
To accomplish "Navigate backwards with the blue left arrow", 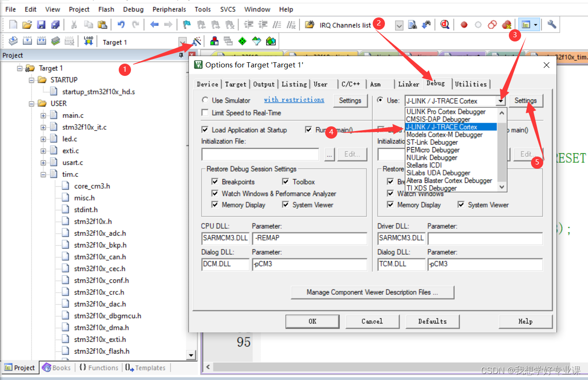I will [154, 25].
